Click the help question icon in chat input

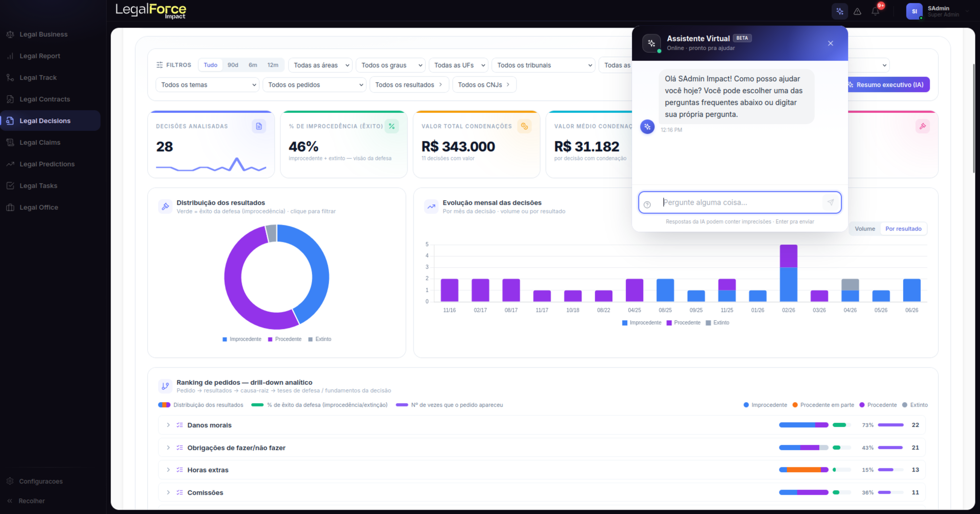pos(647,204)
